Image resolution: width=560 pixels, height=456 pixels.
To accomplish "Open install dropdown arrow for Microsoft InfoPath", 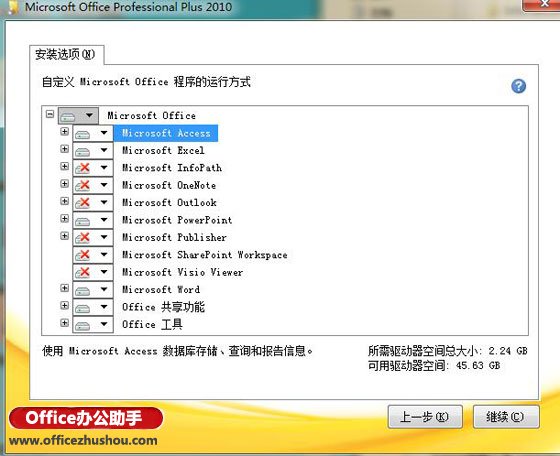I will (104, 167).
